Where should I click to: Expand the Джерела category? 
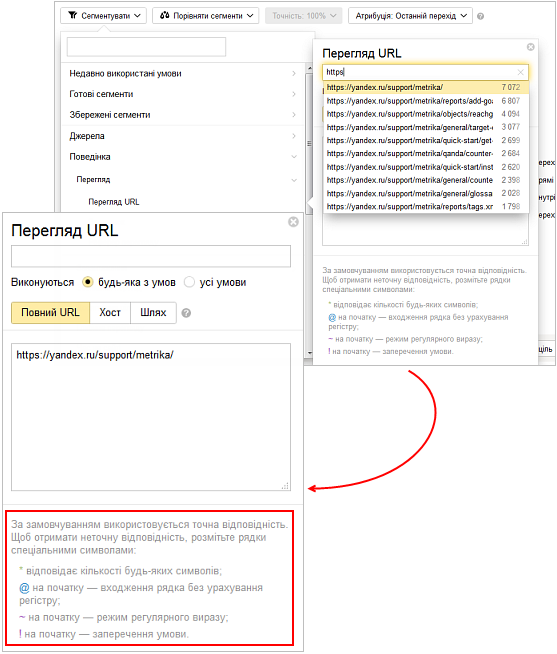183,136
